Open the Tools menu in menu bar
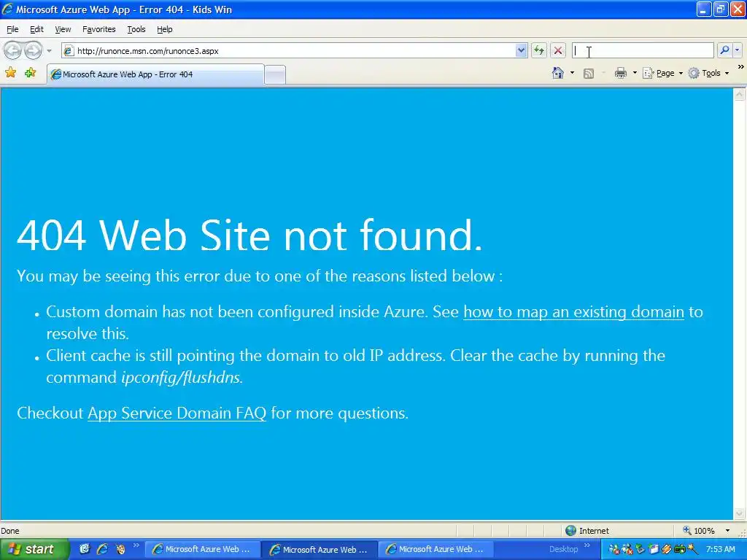Viewport: 747px width, 560px height. point(136,29)
